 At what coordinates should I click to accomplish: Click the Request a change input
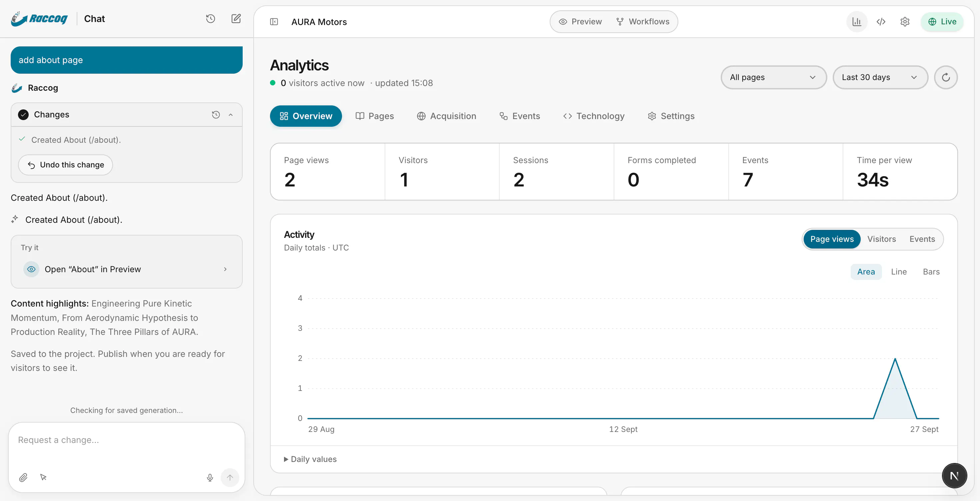point(126,440)
